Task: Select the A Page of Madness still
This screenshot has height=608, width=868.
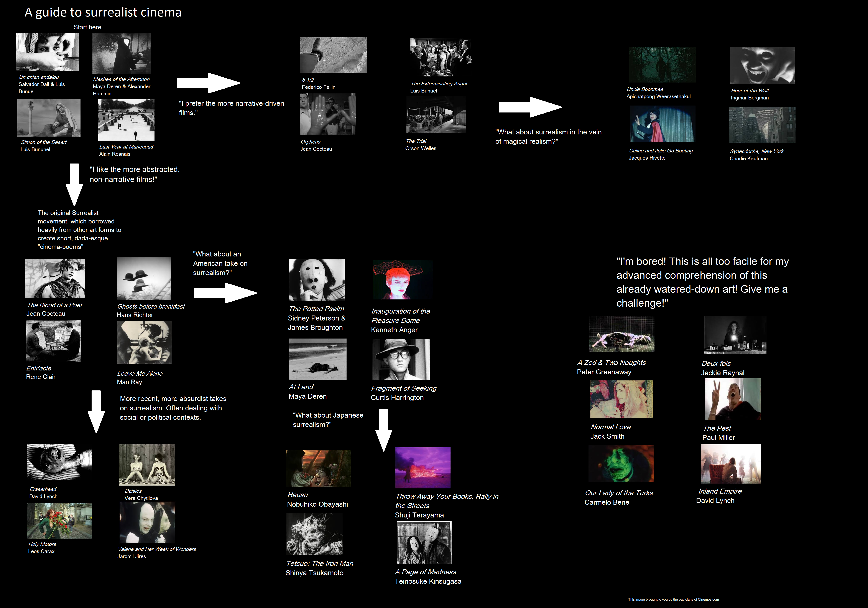Action: point(424,543)
